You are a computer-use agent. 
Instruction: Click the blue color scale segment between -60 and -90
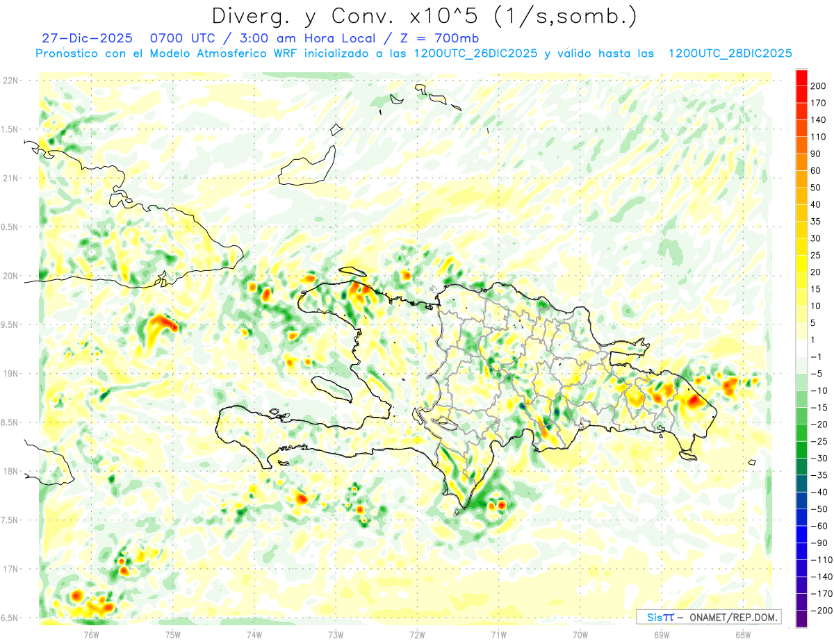[801, 534]
